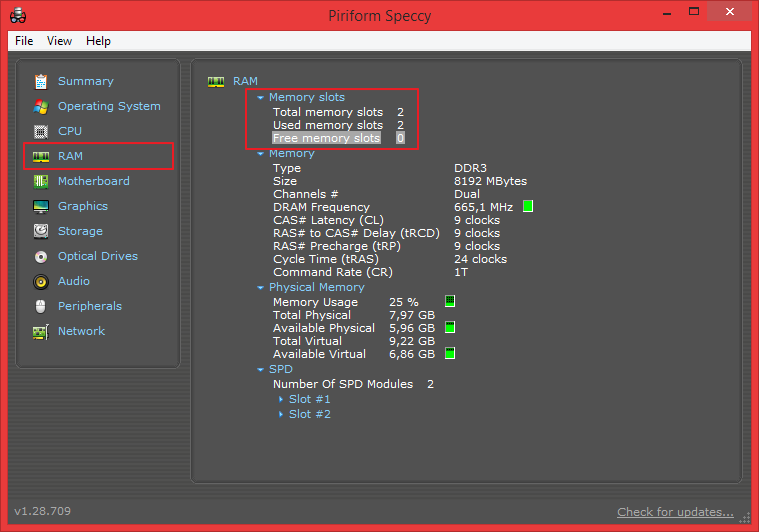Image resolution: width=759 pixels, height=532 pixels.
Task: Expand Slot #2 details
Action: 281,414
